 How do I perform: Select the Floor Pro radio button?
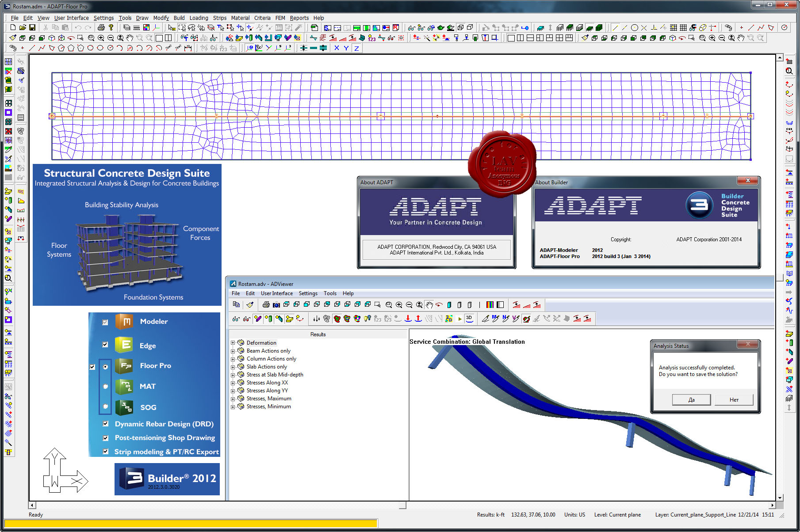105,367
